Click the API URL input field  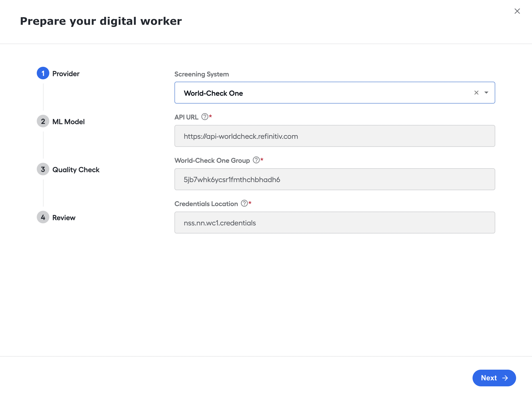[x=335, y=136]
